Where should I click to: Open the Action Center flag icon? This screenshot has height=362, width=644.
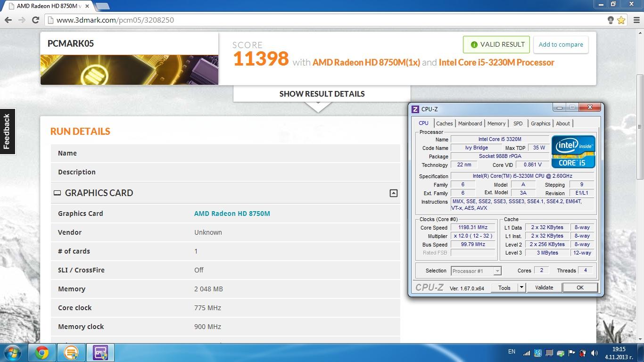point(572,353)
